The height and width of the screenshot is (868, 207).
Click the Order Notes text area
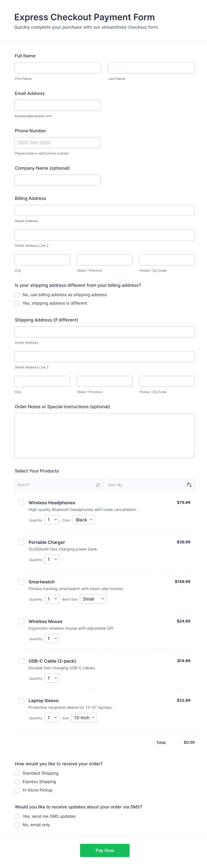click(x=104, y=435)
